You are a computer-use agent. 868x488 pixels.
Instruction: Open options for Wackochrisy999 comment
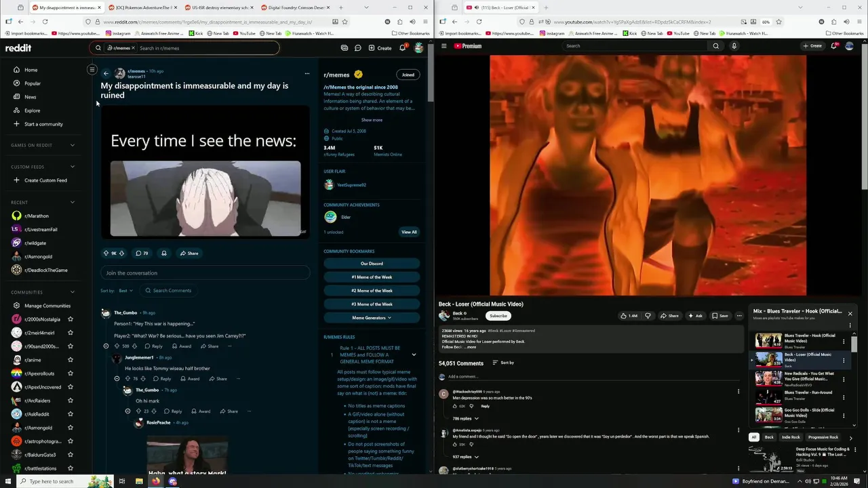tap(738, 392)
